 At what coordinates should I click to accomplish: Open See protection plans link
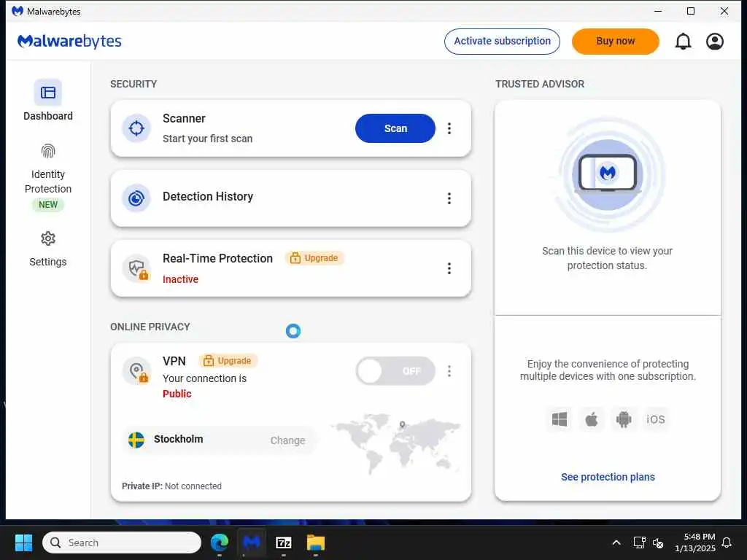pyautogui.click(x=608, y=477)
